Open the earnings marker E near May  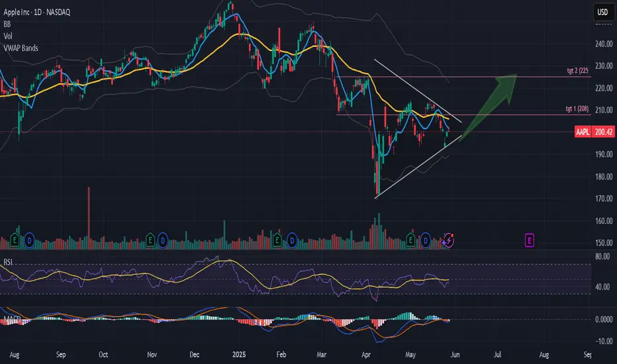click(x=410, y=240)
